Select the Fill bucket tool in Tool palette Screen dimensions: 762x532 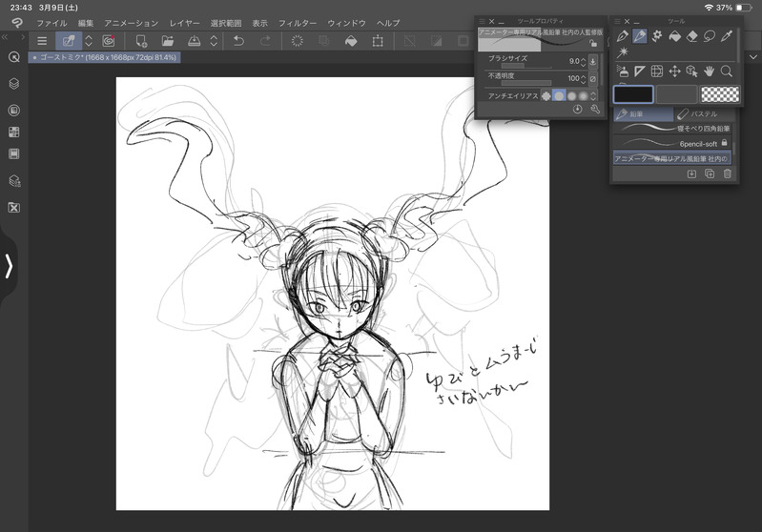[x=674, y=36]
